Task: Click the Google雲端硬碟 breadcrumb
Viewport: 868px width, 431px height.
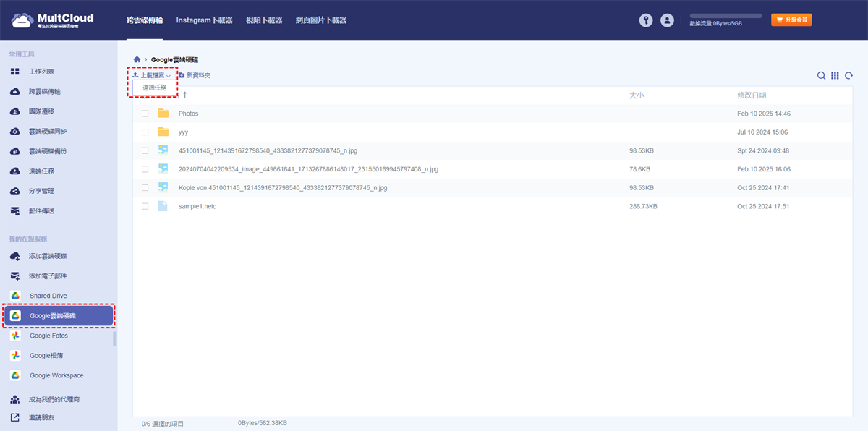Action: click(174, 59)
